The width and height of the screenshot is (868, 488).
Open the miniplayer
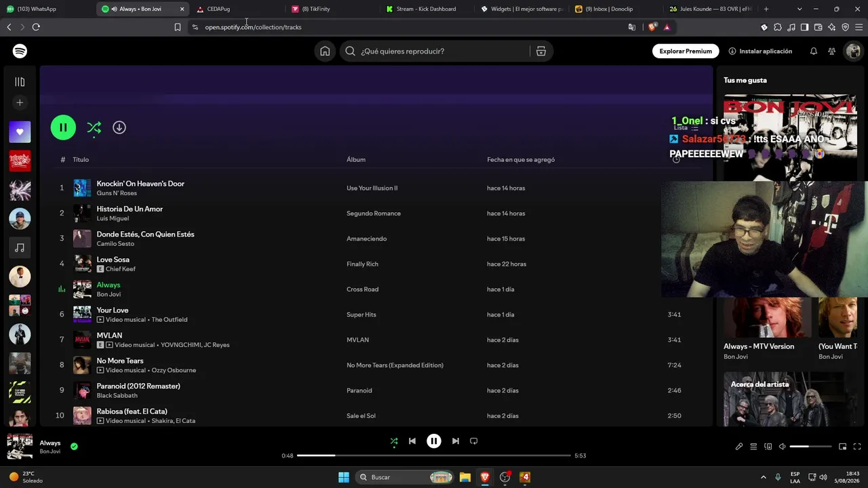click(x=843, y=447)
